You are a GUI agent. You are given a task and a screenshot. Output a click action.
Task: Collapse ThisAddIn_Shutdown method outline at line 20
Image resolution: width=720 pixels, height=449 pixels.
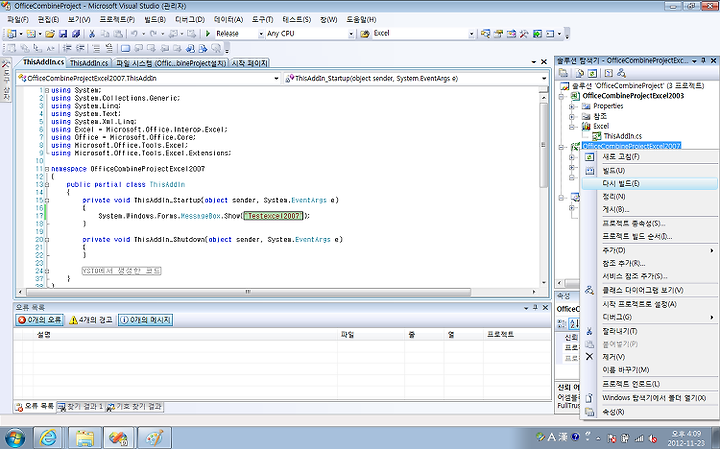(x=47, y=240)
